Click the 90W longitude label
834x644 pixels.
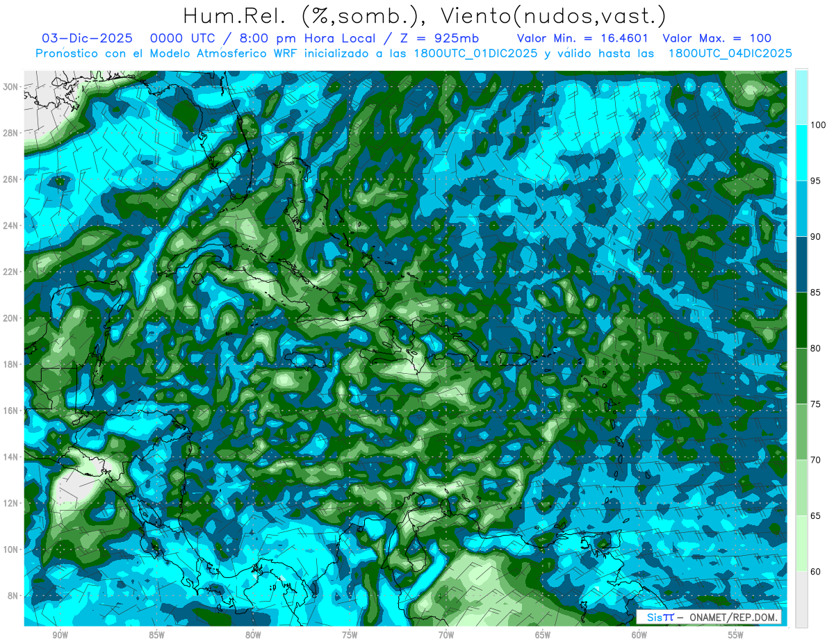(x=60, y=635)
